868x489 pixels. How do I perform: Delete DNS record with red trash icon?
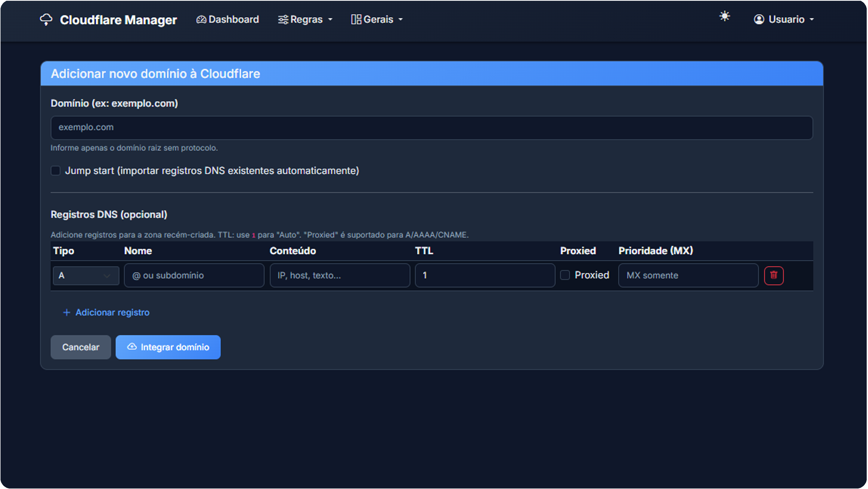coord(774,276)
